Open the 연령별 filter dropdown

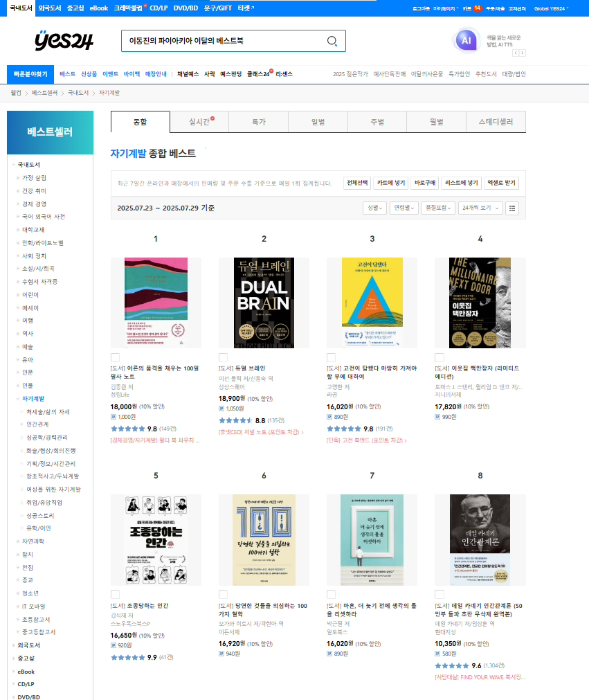404,208
